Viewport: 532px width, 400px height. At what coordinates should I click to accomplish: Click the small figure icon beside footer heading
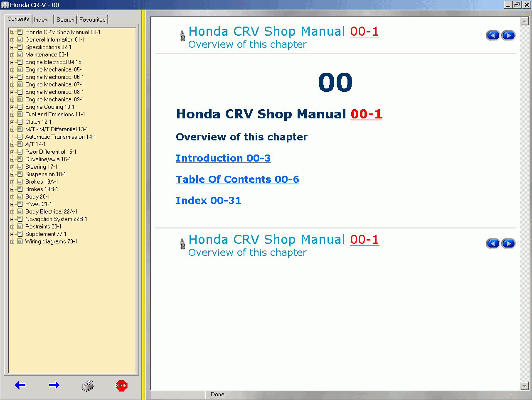[182, 244]
